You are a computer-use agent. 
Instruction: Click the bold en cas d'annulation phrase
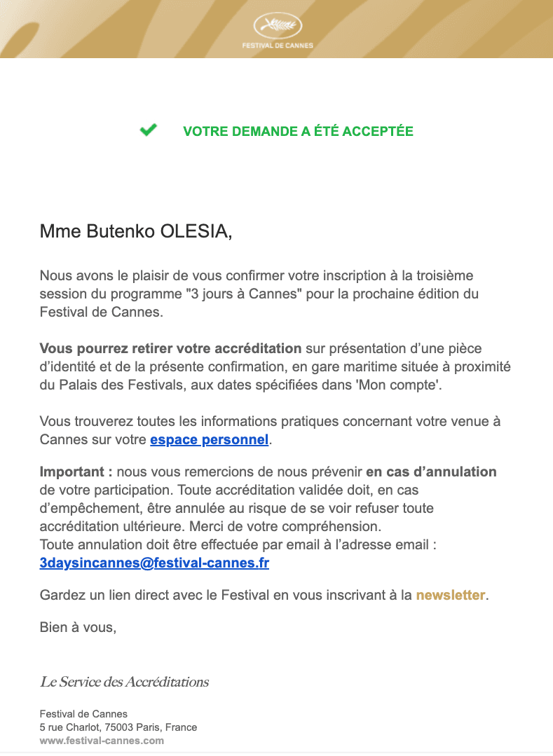tap(431, 472)
